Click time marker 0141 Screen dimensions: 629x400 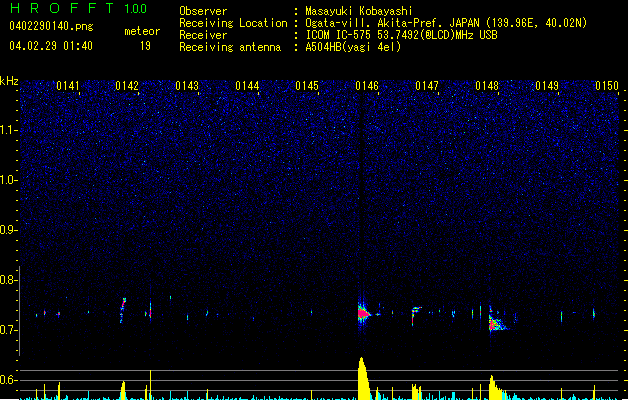tap(67, 86)
